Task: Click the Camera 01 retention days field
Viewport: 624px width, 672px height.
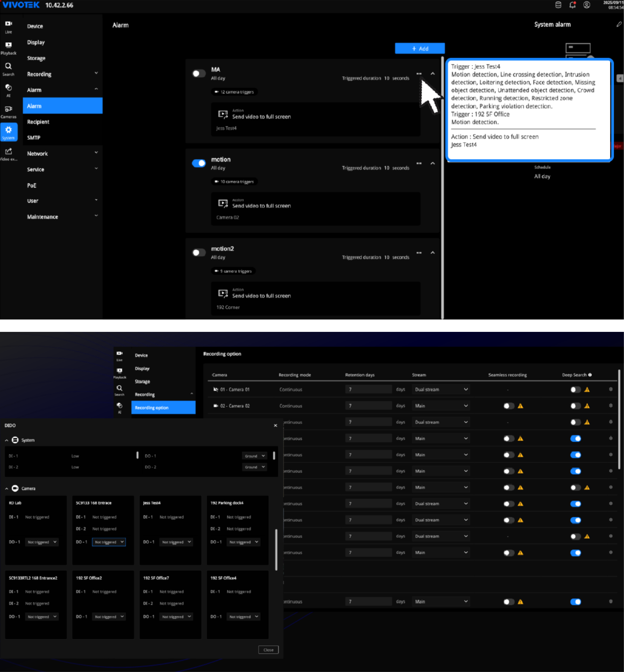Action: (368, 389)
